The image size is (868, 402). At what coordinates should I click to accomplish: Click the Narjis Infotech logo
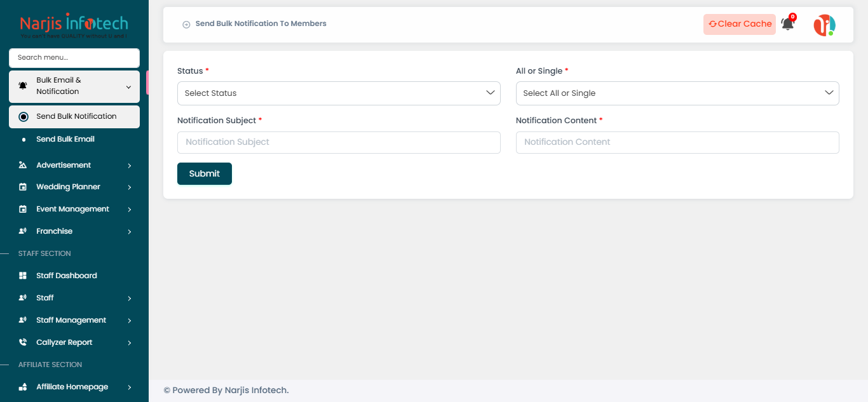pyautogui.click(x=74, y=25)
